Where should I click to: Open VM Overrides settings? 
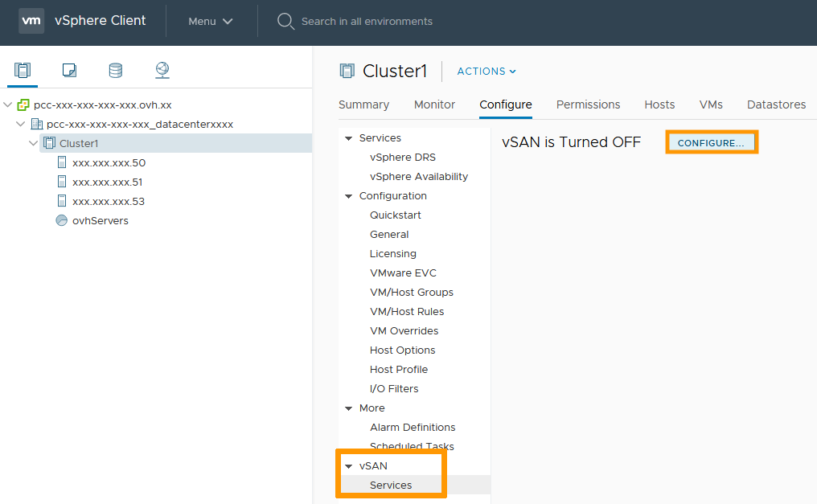pyautogui.click(x=404, y=330)
